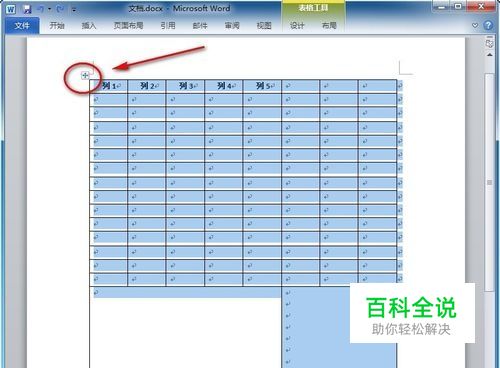Image resolution: width=500 pixels, height=368 pixels.
Task: Open the Undo history dropdown arrow
Action: pos(49,9)
